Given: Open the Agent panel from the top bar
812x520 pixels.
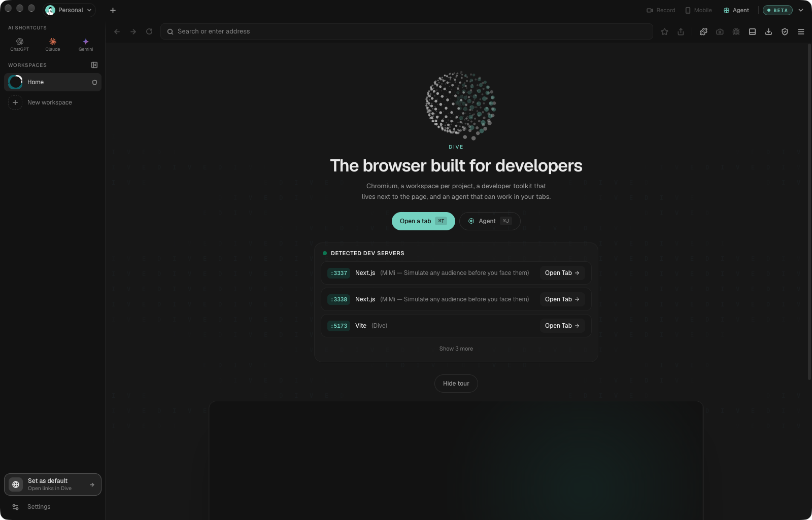Looking at the screenshot, I should tap(736, 10).
